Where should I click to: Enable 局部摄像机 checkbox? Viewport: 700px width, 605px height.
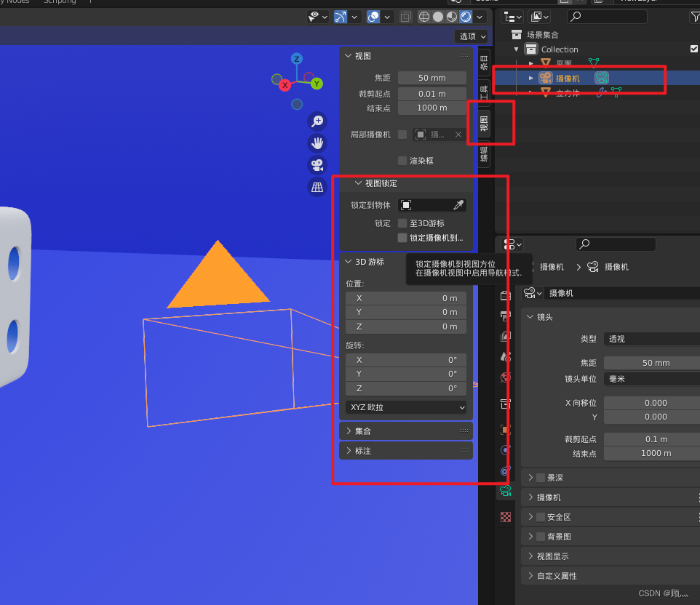pyautogui.click(x=402, y=135)
